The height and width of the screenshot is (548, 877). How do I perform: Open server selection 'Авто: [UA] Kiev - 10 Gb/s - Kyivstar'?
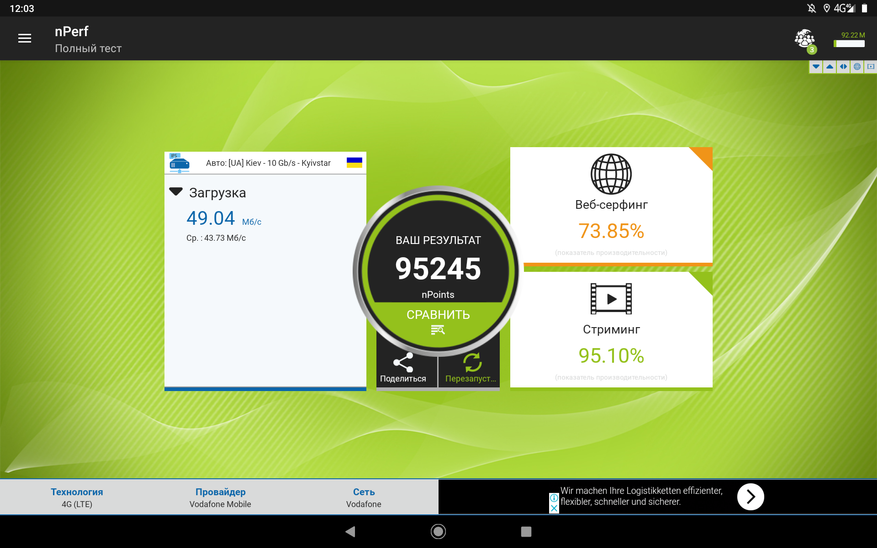(x=265, y=163)
